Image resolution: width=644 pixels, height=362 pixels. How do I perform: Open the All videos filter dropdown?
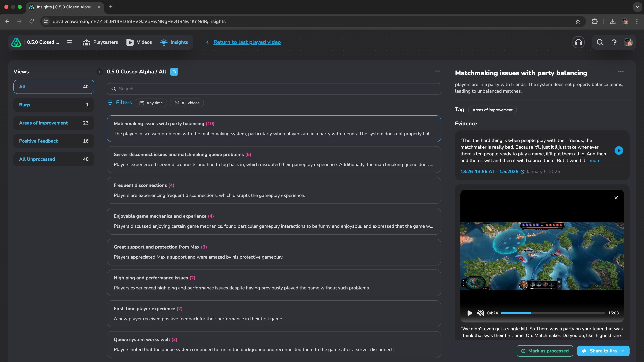click(x=187, y=103)
